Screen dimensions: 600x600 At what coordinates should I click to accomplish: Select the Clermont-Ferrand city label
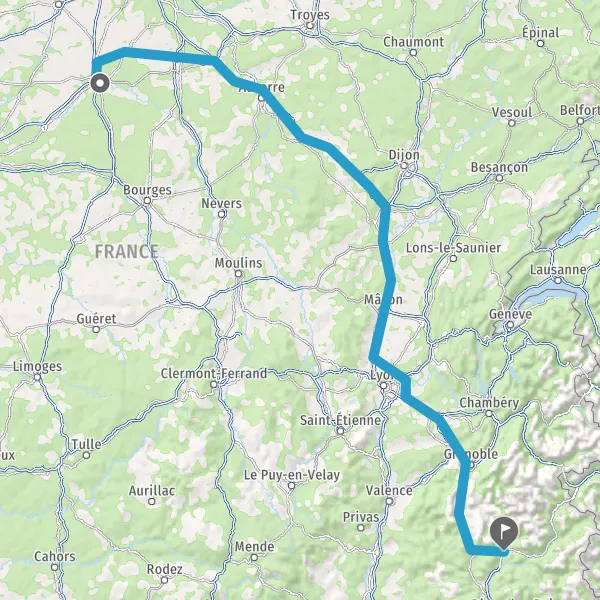click(x=214, y=373)
